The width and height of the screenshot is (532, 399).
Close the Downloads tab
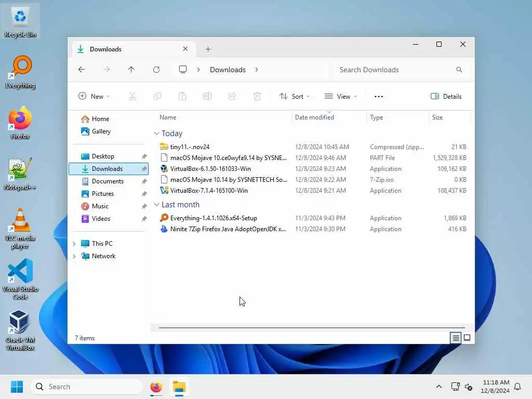(185, 49)
